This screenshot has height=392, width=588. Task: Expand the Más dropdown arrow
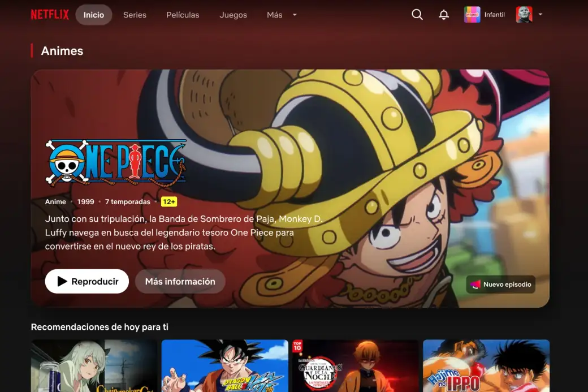click(x=295, y=15)
